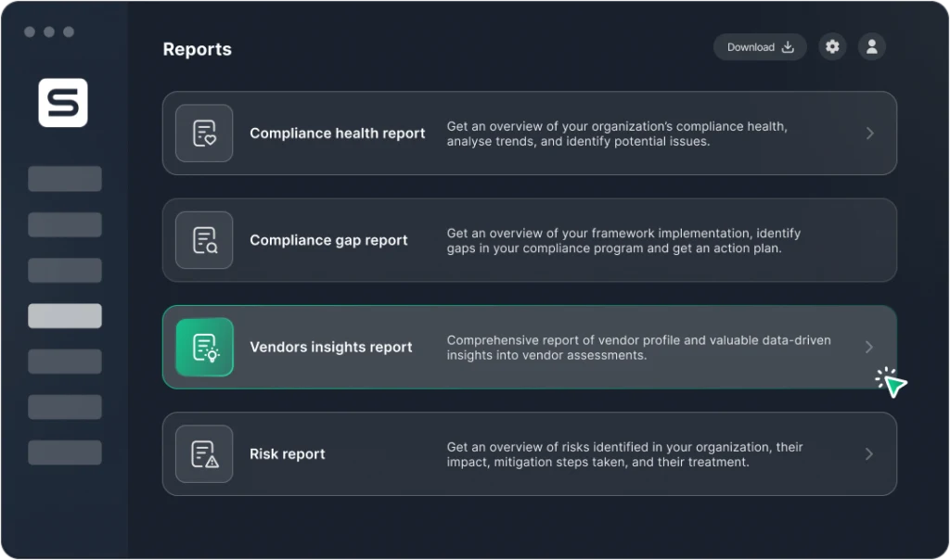
Task: Select the second sidebar menu item
Action: pos(65,224)
